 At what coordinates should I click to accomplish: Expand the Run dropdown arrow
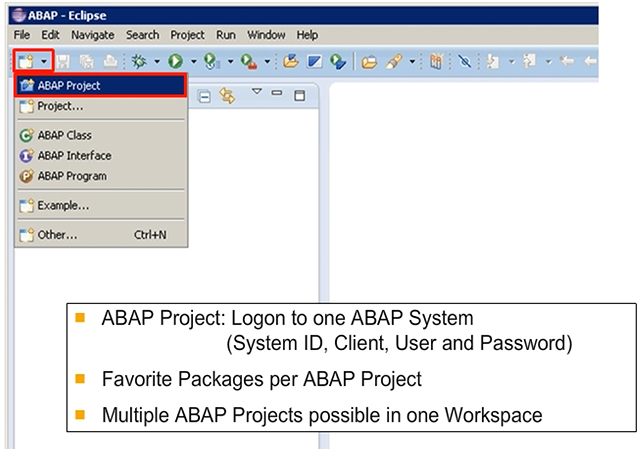(x=191, y=62)
